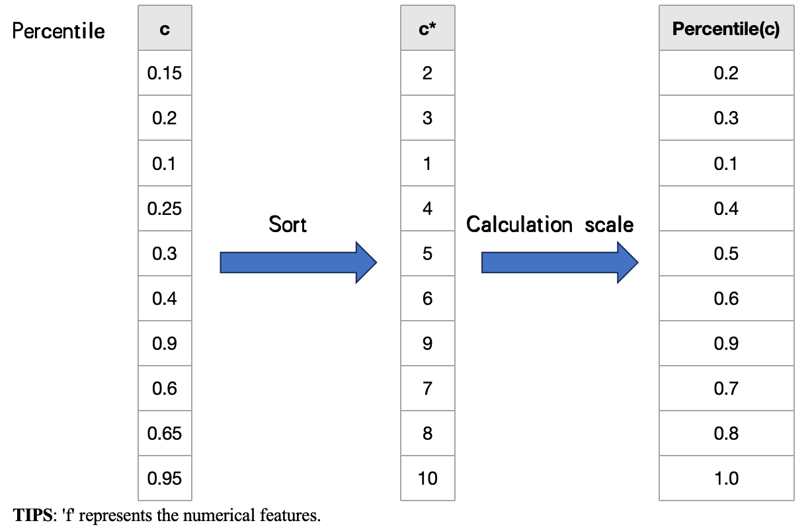This screenshot has width=812, height=529.
Task: Click the blue arrow under Calculation scale
Action: tap(559, 263)
